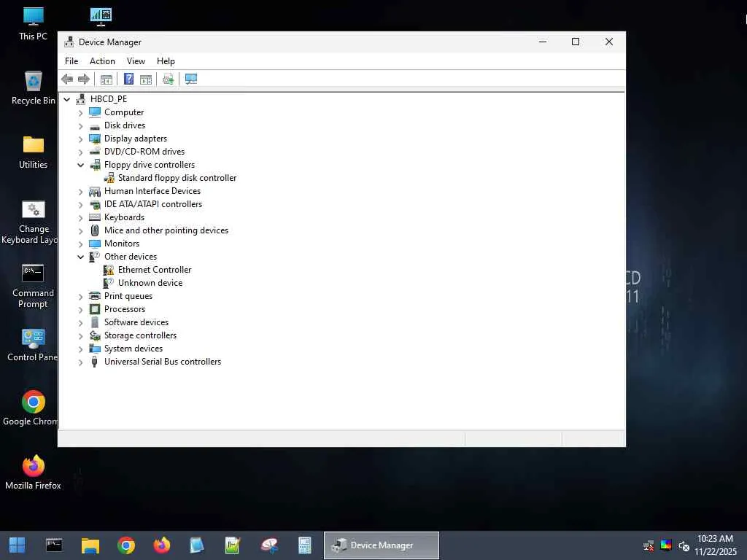This screenshot has height=560, width=747.
Task: Click the Universal Serial Bus controllers icon
Action: [x=95, y=362]
